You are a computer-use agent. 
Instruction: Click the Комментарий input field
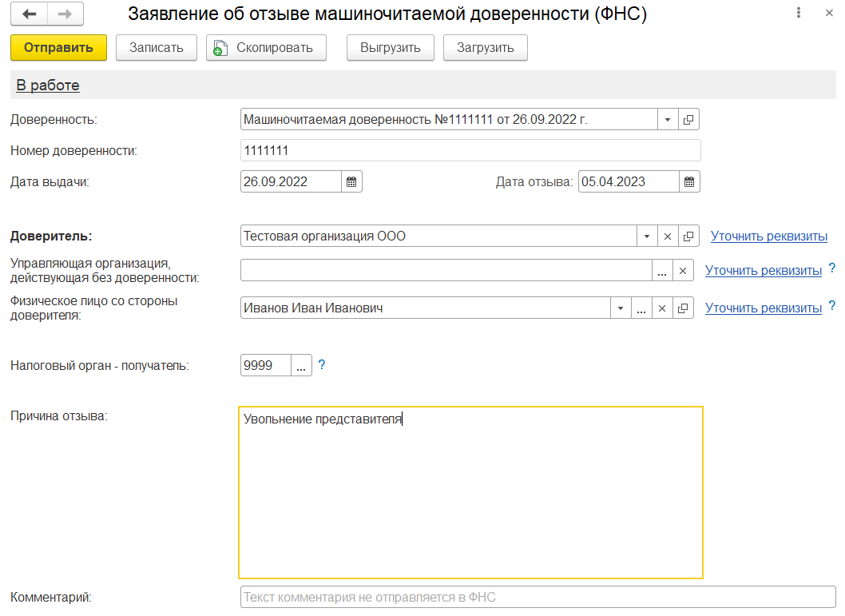(x=538, y=597)
